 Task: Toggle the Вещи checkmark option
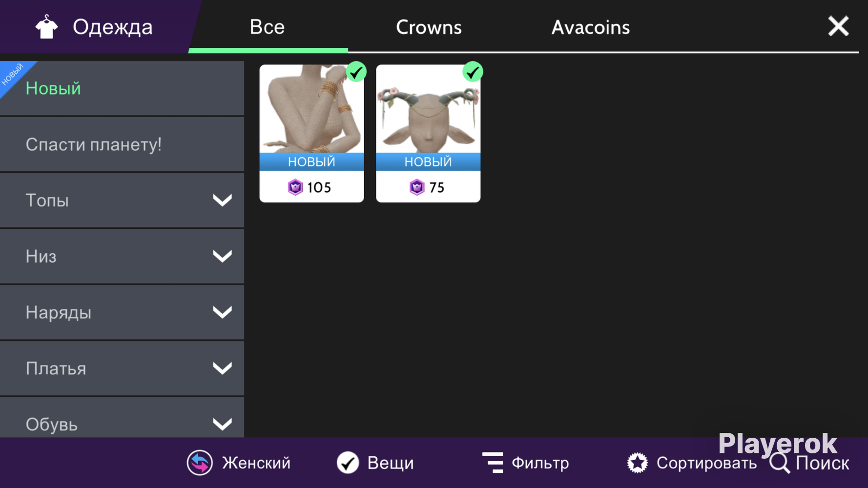[348, 463]
